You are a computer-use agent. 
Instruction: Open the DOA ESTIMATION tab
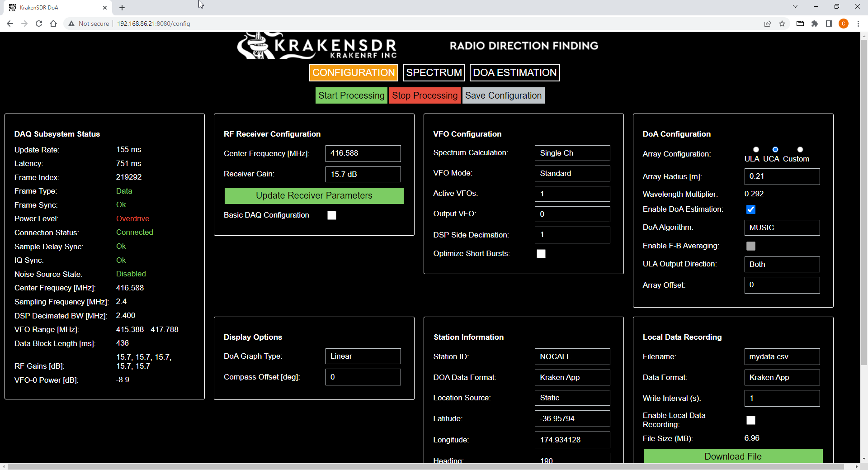[515, 72]
